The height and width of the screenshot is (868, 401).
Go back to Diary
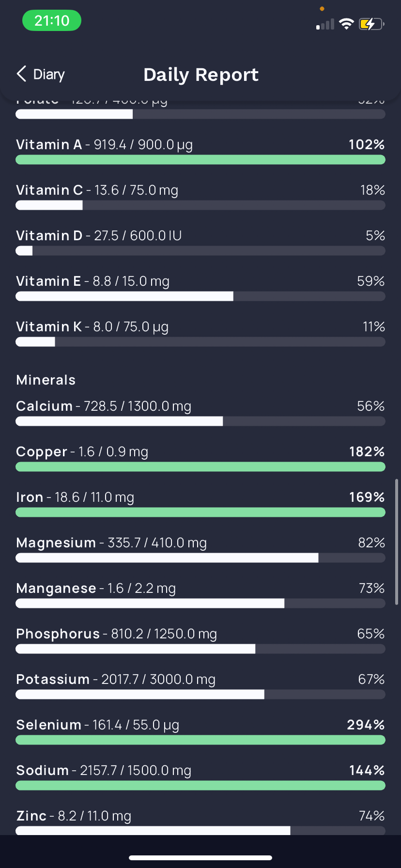pyautogui.click(x=41, y=74)
